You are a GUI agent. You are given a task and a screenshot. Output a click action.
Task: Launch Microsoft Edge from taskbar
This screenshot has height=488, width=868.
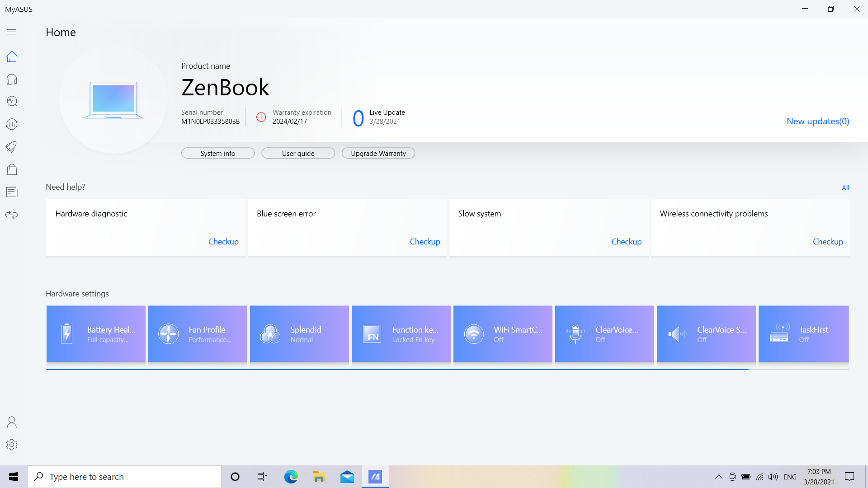click(291, 477)
